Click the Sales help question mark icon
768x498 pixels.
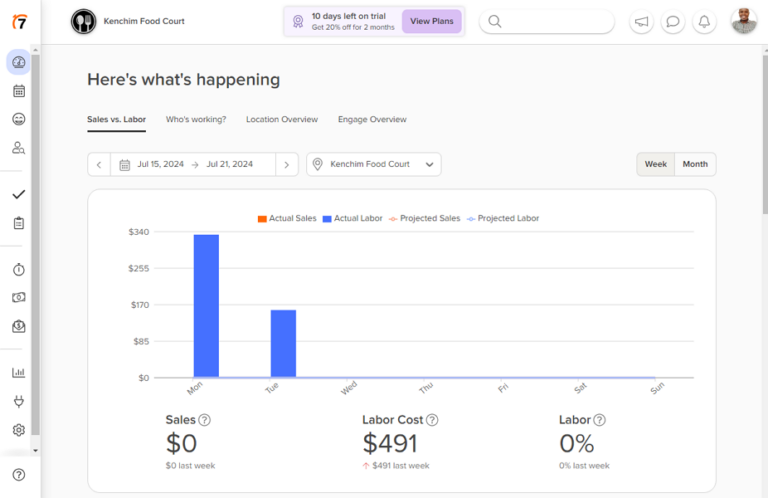point(205,420)
